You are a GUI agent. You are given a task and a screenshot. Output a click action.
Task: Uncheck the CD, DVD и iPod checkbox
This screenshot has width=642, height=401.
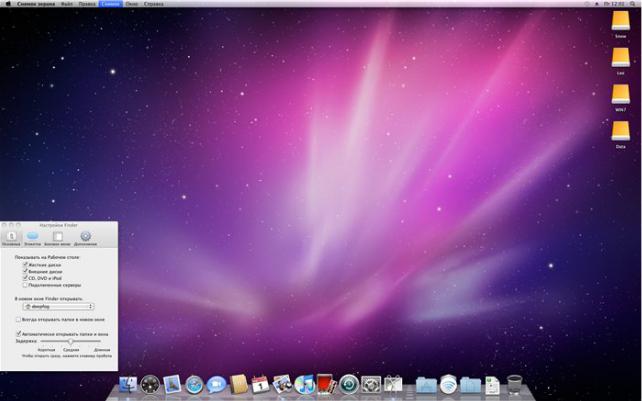click(25, 278)
